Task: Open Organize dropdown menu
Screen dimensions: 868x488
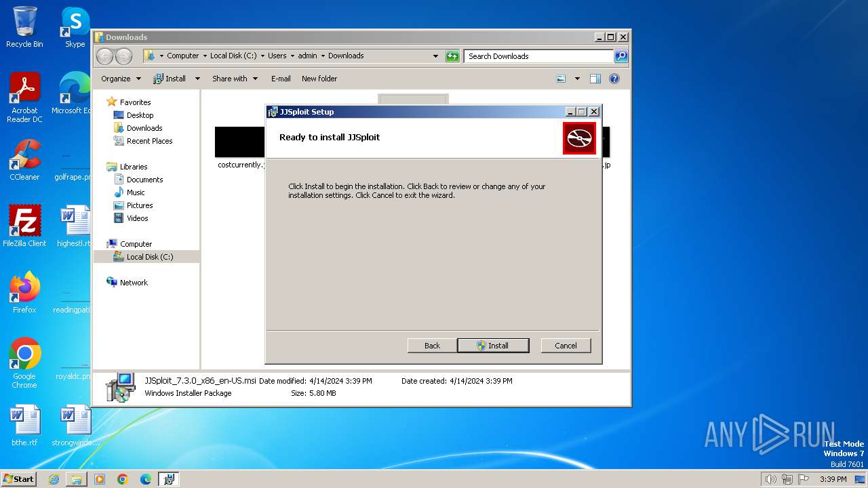Action: tap(121, 79)
